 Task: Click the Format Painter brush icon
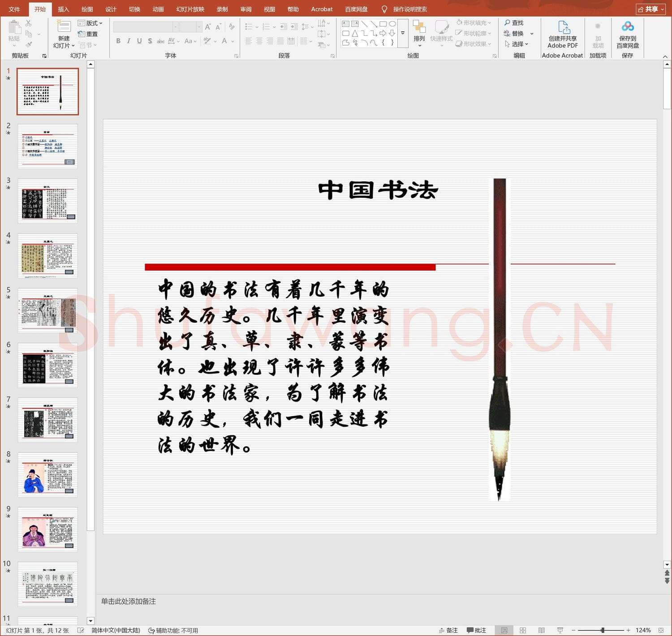point(29,44)
